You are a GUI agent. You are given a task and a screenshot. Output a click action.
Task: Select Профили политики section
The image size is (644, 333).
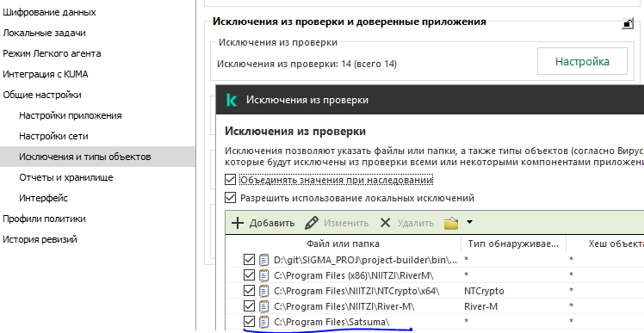pyautogui.click(x=45, y=219)
